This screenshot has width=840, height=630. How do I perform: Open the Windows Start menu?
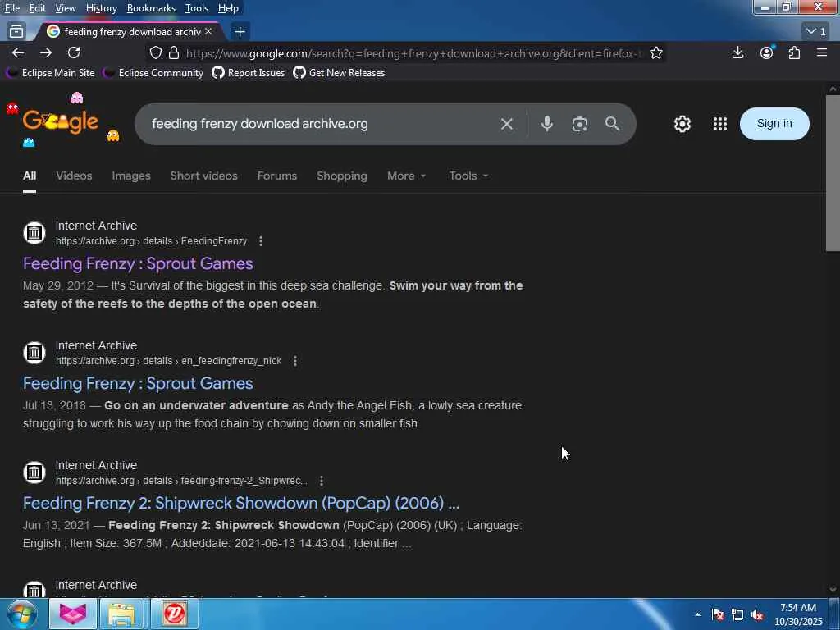pos(21,614)
